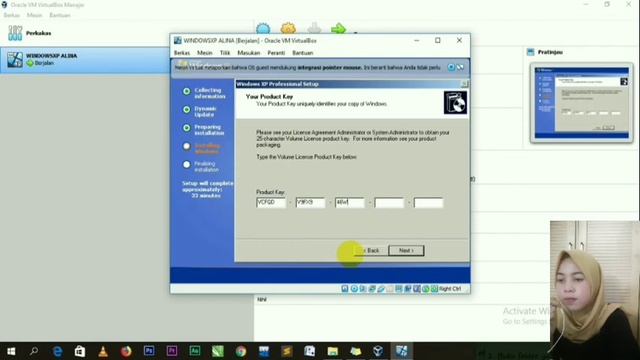Click the Back button in XP Setup
Image resolution: width=640 pixels, height=360 pixels.
point(371,251)
